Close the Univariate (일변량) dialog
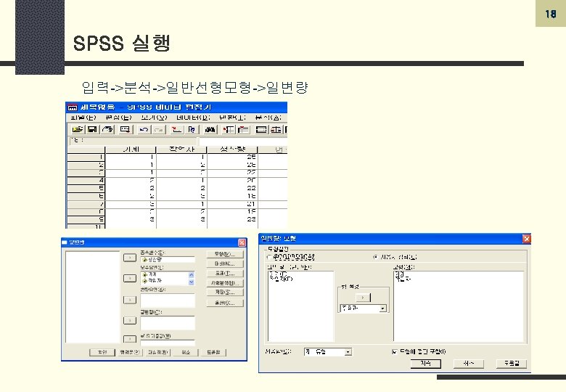The height and width of the screenshot is (392, 566). (242, 242)
